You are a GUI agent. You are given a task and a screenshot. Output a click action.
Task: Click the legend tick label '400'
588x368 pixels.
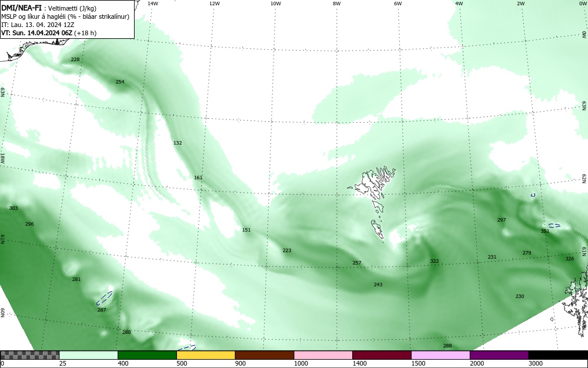[123, 363]
